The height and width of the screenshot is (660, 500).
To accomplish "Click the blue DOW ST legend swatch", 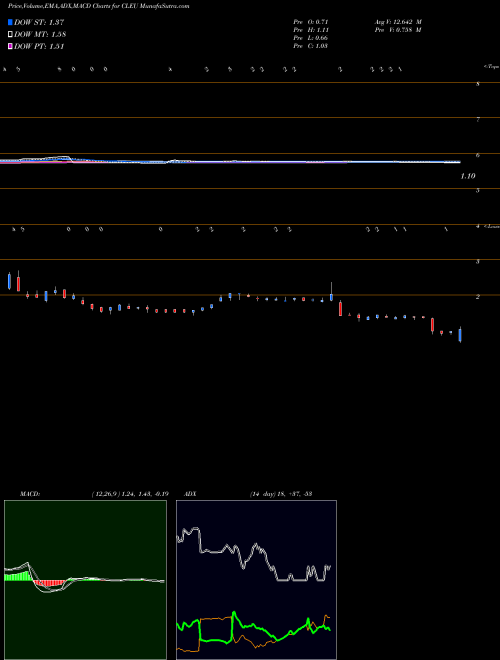I will coord(11,22).
